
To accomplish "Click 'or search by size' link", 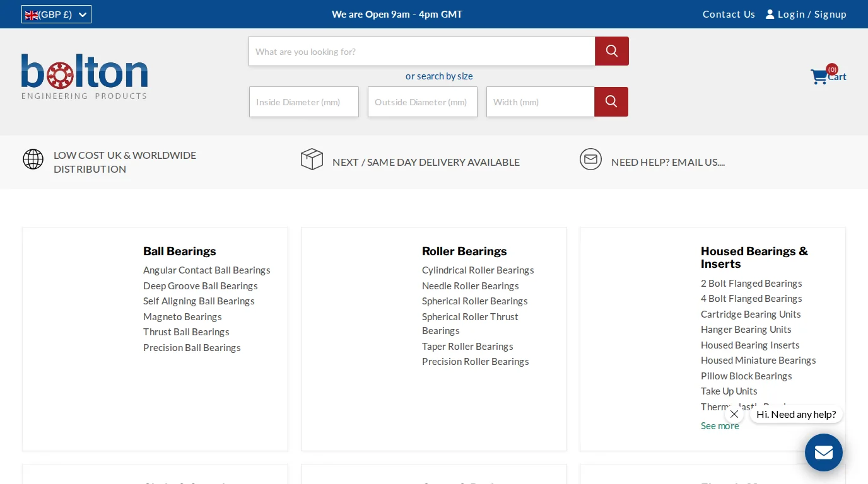I will point(439,76).
